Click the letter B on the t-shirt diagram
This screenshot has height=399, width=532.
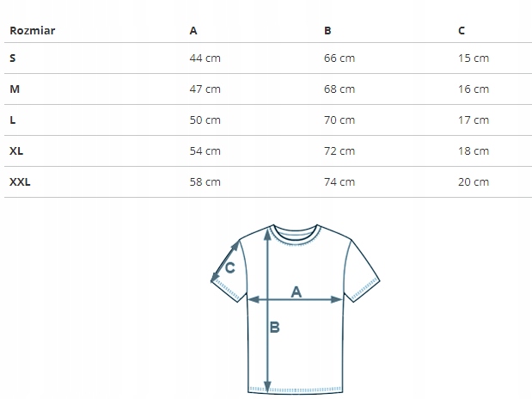pyautogui.click(x=275, y=327)
